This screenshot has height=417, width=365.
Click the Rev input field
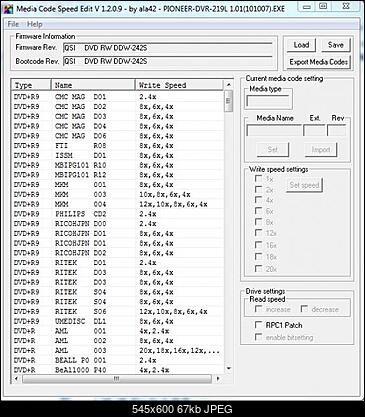[337, 130]
